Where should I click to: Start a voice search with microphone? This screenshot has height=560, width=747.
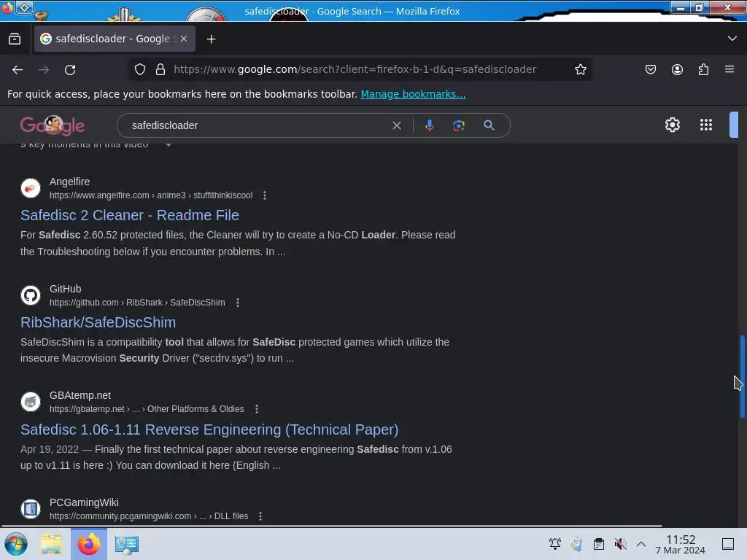tap(429, 125)
